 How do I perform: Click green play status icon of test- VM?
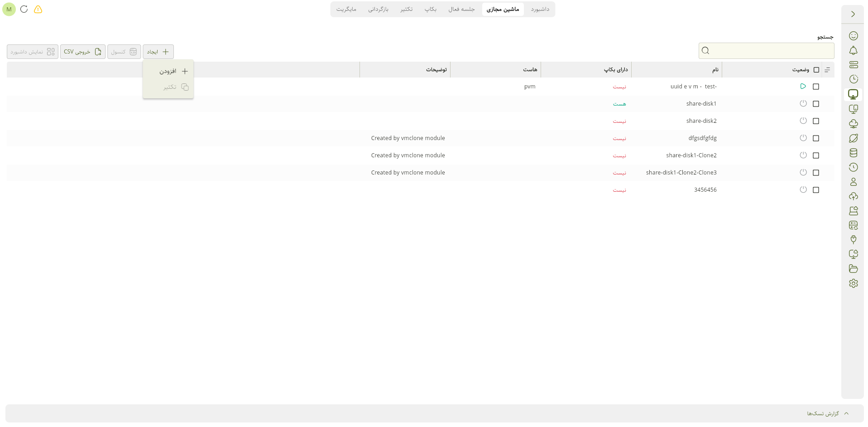[803, 86]
